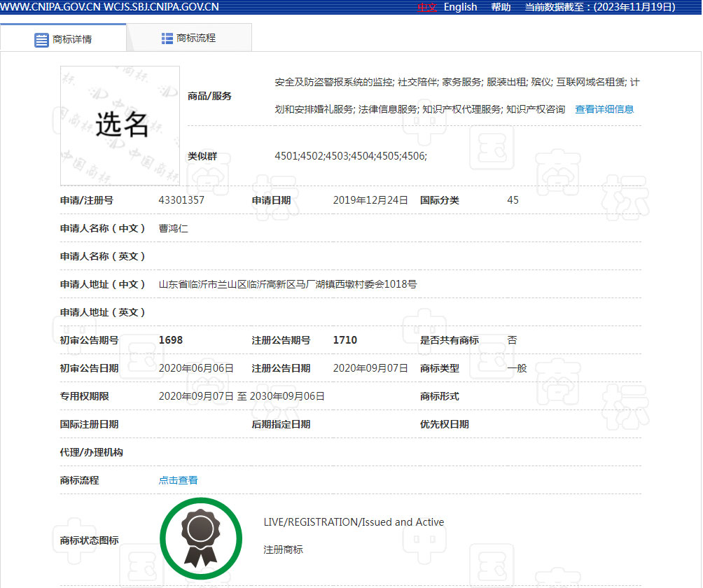Click the 商品/服务 field label
Image resolution: width=703 pixels, height=588 pixels.
coord(209,96)
